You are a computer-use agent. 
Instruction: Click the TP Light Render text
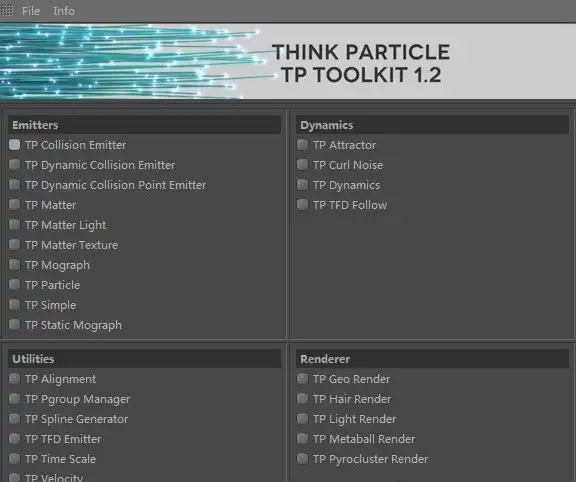354,419
